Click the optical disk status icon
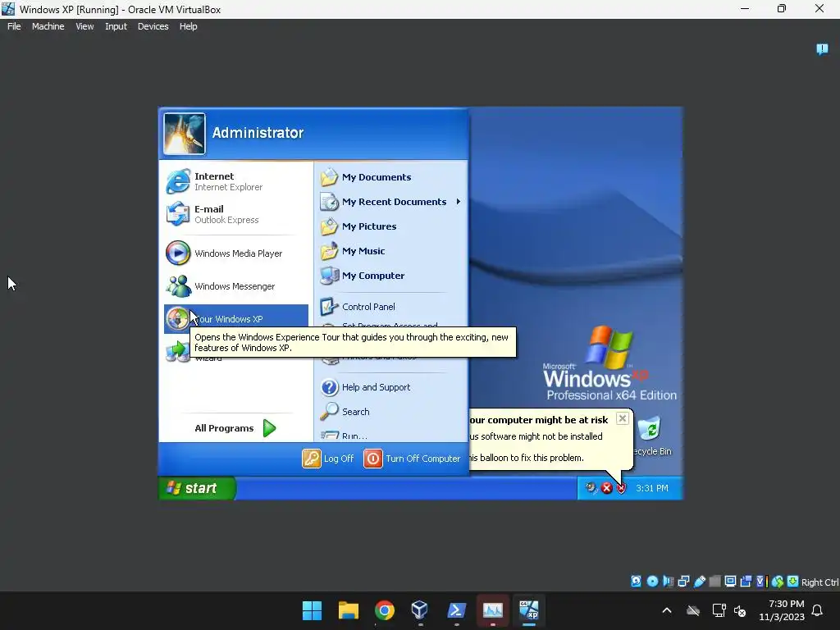The height and width of the screenshot is (630, 840). pyautogui.click(x=652, y=582)
